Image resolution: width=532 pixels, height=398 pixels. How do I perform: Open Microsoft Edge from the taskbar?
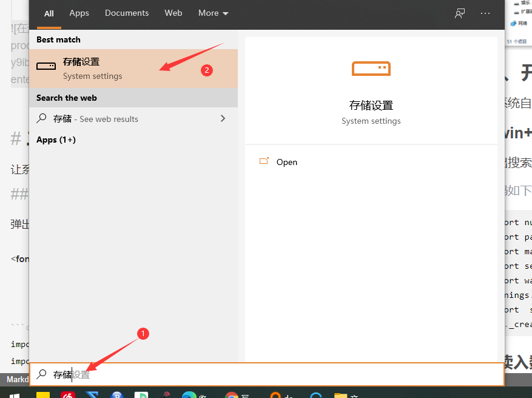(x=189, y=395)
